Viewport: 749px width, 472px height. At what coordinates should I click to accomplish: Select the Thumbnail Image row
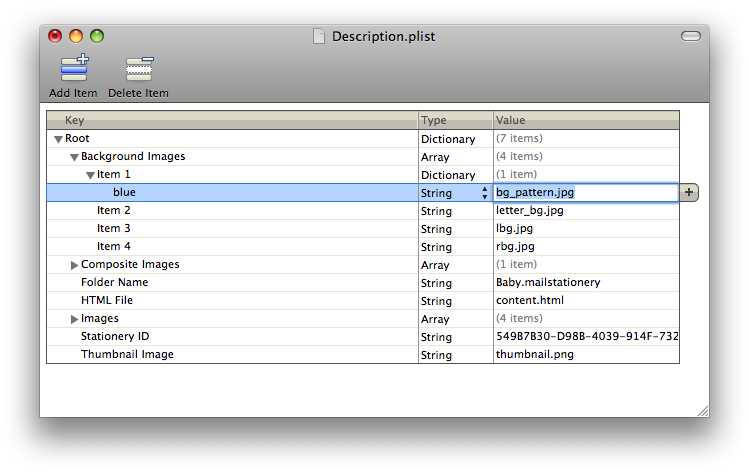(x=127, y=355)
